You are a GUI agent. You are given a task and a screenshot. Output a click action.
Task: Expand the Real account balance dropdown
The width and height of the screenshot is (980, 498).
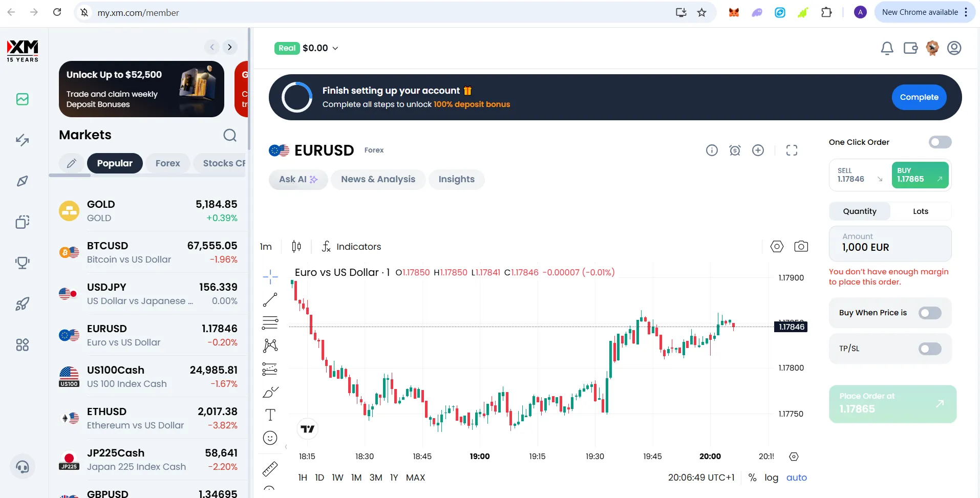pyautogui.click(x=335, y=48)
